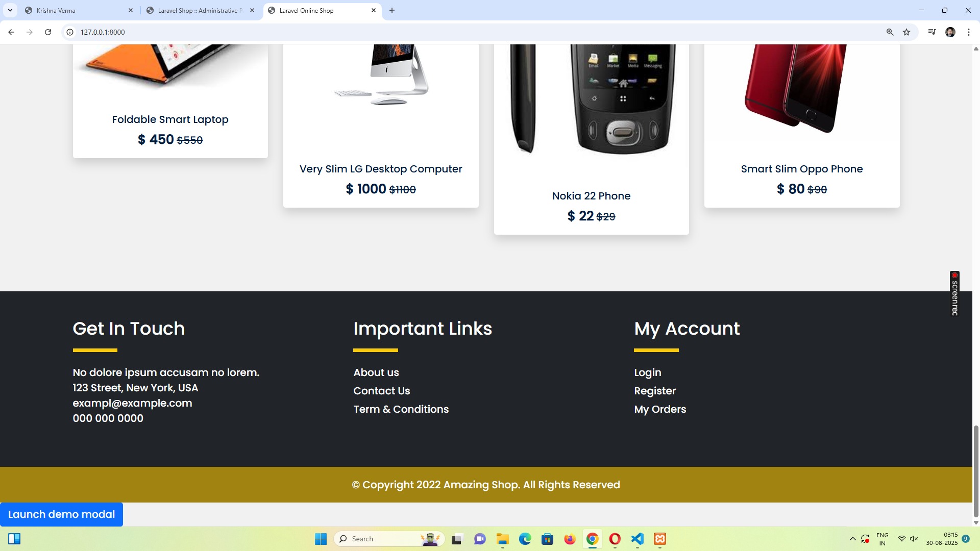Image resolution: width=980 pixels, height=551 pixels.
Task: Open Opera browser from taskbar
Action: coord(615,539)
